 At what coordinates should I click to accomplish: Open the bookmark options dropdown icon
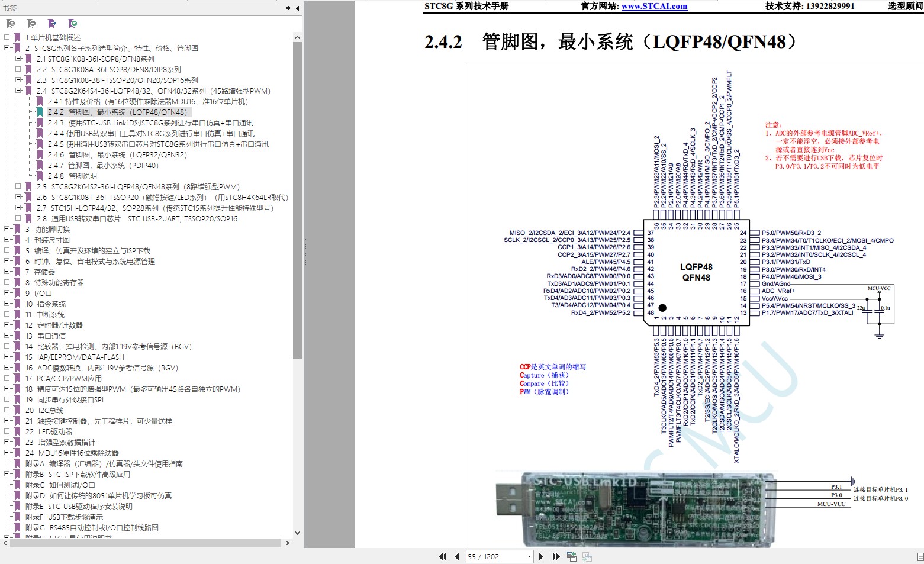tap(73, 24)
